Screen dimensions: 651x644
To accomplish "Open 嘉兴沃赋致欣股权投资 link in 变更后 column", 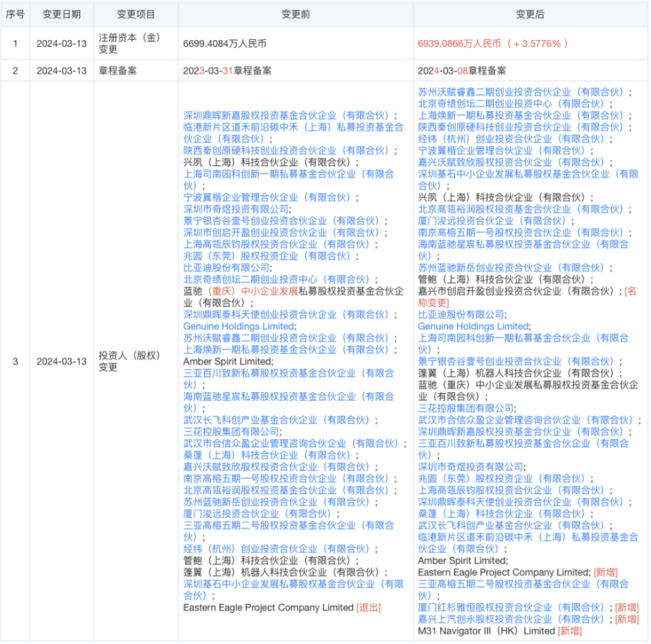I will 511,162.
